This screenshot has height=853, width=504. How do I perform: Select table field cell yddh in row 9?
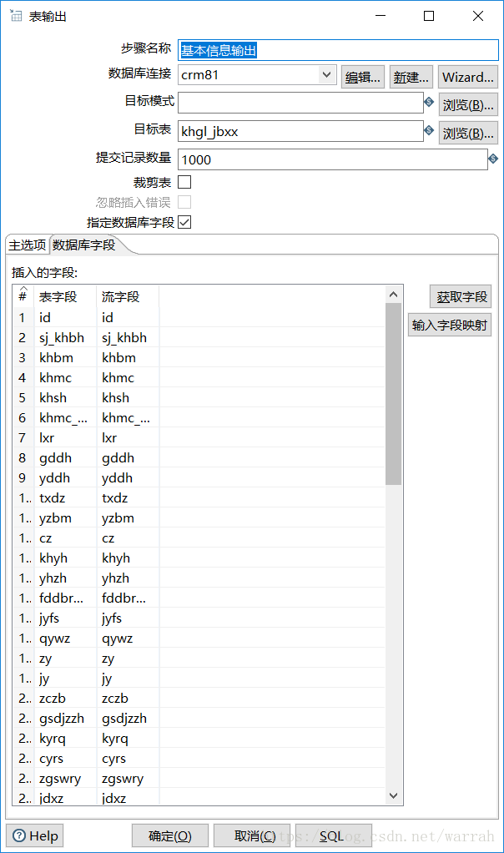tap(65, 477)
